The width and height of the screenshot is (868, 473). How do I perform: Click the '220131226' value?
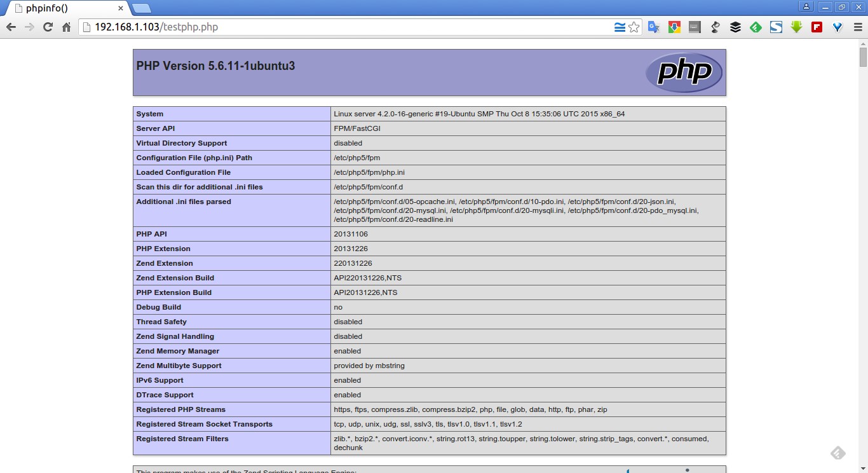353,263
